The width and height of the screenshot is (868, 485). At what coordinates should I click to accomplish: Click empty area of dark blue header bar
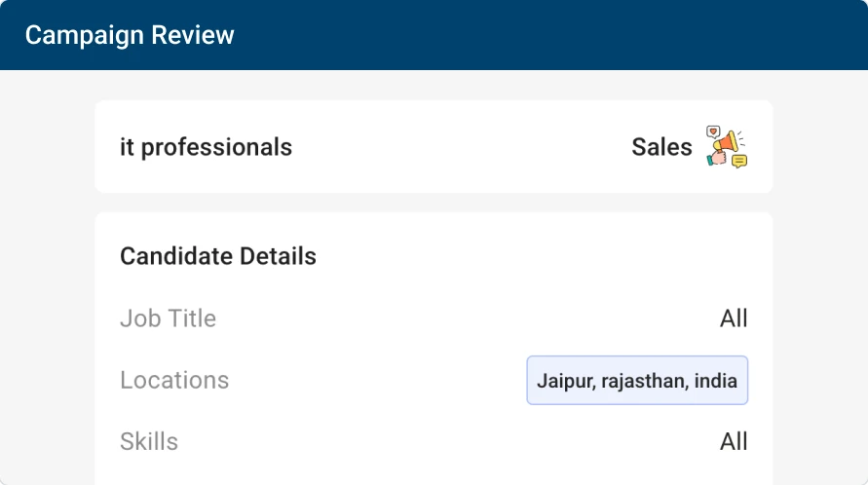coord(546,35)
